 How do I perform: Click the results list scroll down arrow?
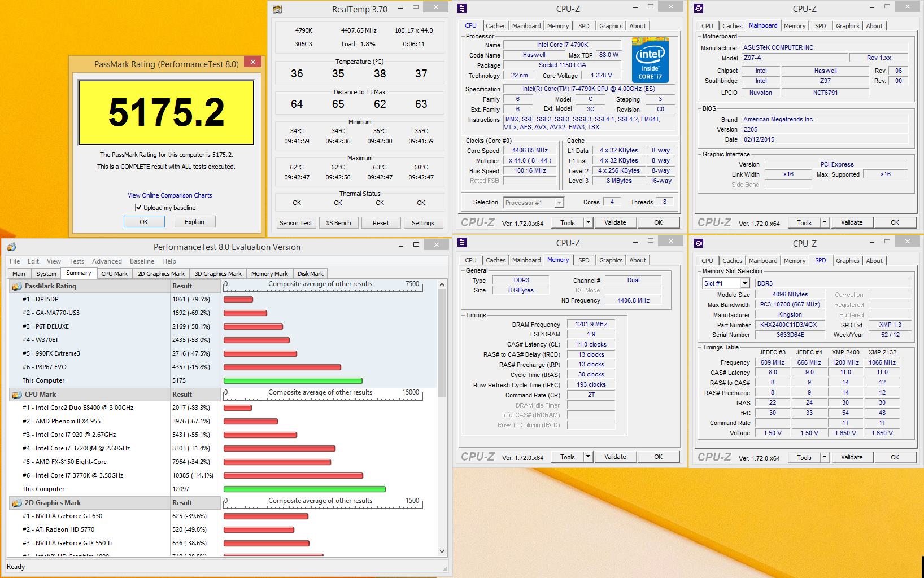[442, 551]
